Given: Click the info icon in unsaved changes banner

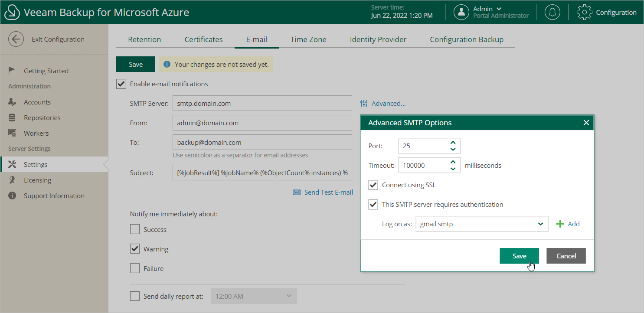Looking at the screenshot, I should click(x=167, y=64).
